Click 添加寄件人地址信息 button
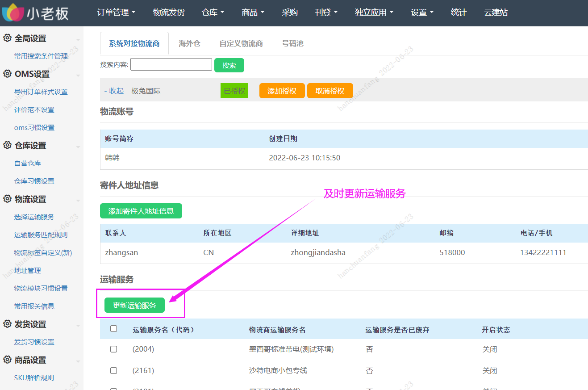This screenshot has height=390, width=588. (x=141, y=211)
